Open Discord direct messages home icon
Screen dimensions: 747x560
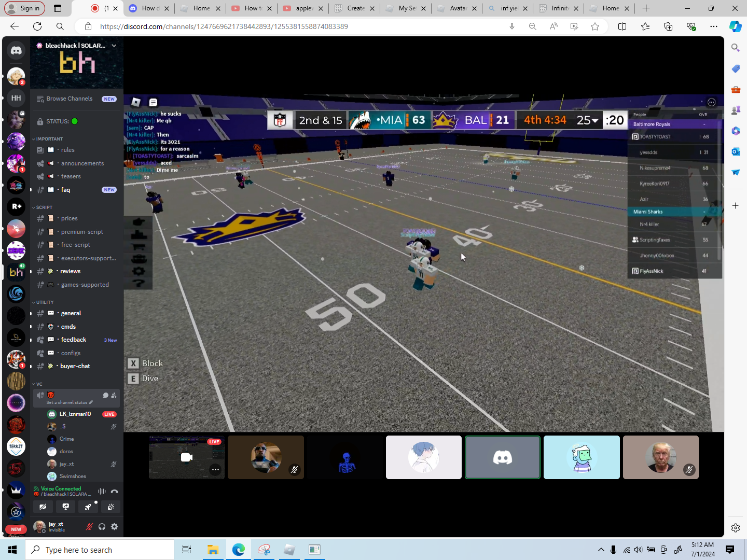coord(16,50)
